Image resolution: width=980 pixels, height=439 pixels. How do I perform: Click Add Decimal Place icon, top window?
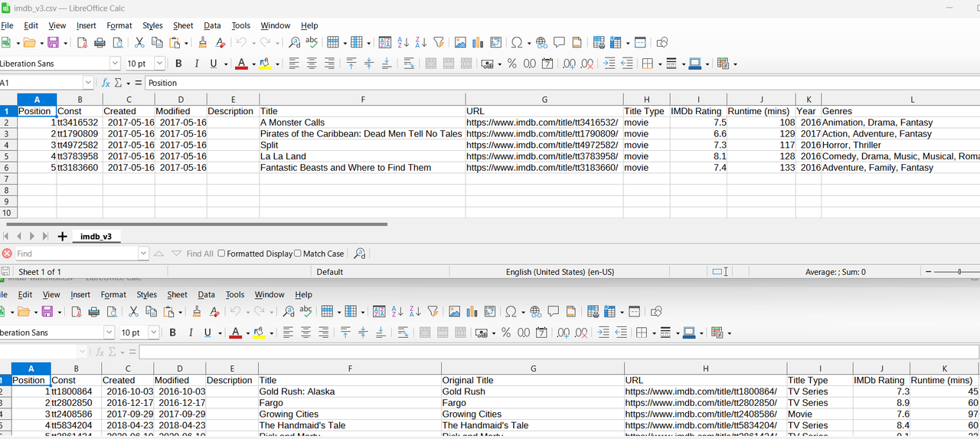pos(569,64)
